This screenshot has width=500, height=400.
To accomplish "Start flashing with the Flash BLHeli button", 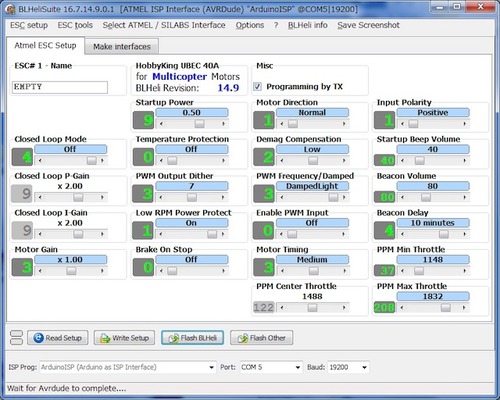I will point(192,338).
